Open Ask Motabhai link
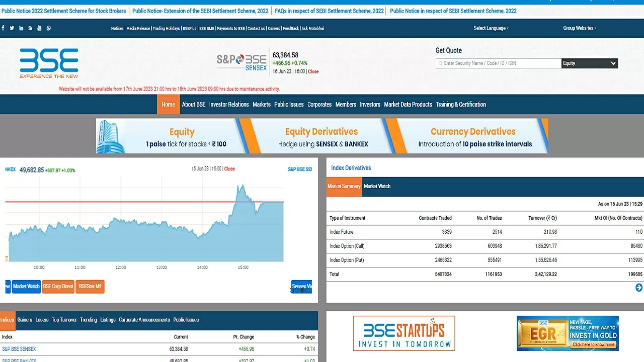The image size is (644, 362). [312, 29]
